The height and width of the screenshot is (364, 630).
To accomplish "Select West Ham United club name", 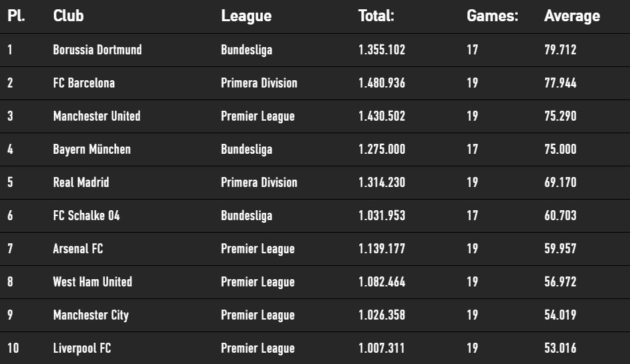I will click(92, 282).
